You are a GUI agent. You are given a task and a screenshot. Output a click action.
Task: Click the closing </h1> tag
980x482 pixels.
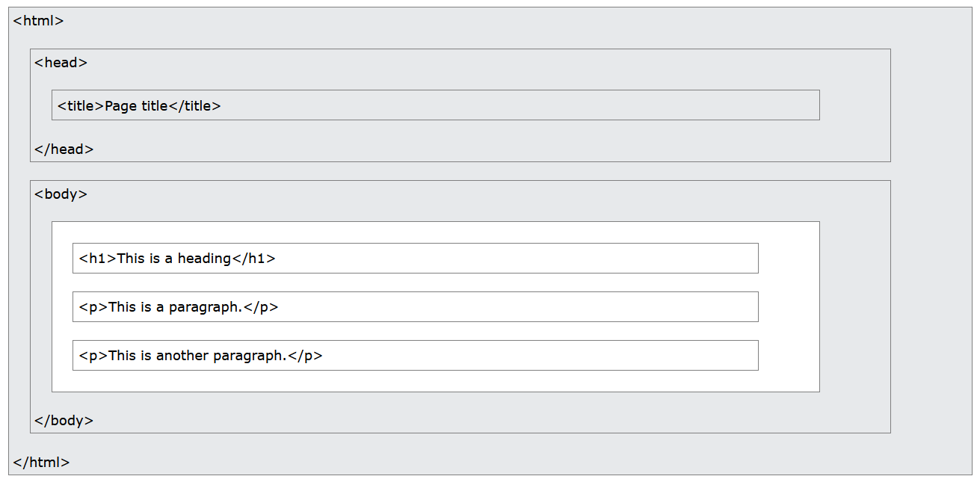coord(253,259)
